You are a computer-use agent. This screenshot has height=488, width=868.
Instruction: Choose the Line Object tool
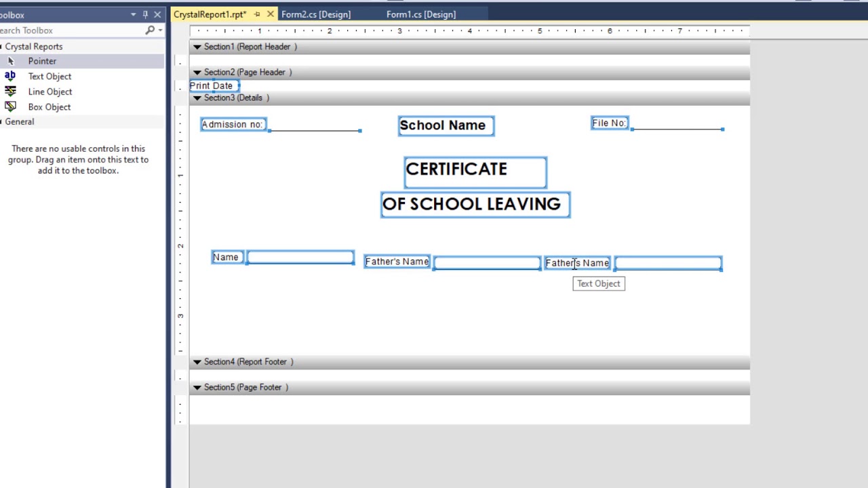pos(50,91)
